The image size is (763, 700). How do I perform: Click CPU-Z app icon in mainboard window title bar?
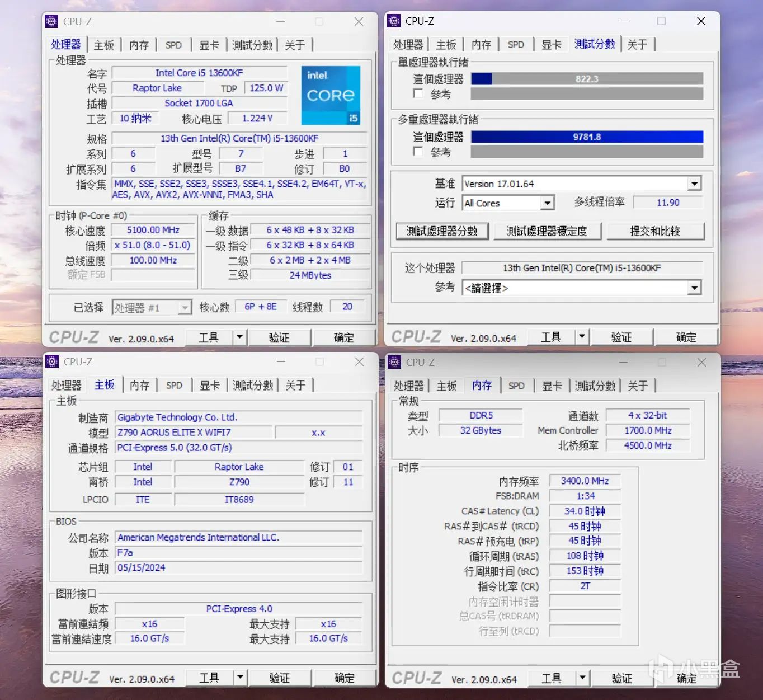click(52, 361)
